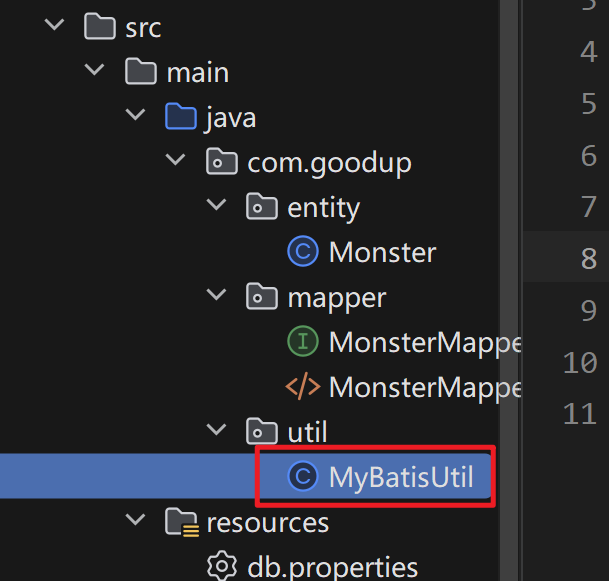This screenshot has height=581, width=609.
Task: Collapse the src folder chevron
Action: 53,27
